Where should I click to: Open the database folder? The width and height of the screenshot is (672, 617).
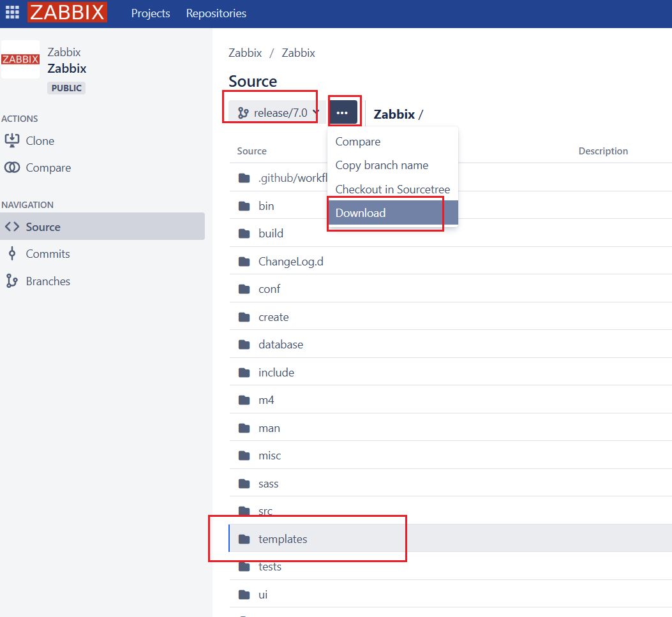pyautogui.click(x=281, y=345)
